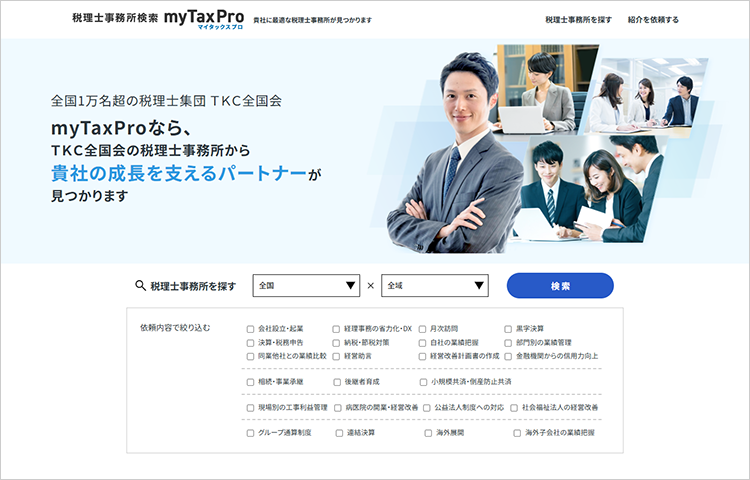Tick the 決算・税務申告 checkbox
Screen dimensions: 750x480
pos(250,343)
